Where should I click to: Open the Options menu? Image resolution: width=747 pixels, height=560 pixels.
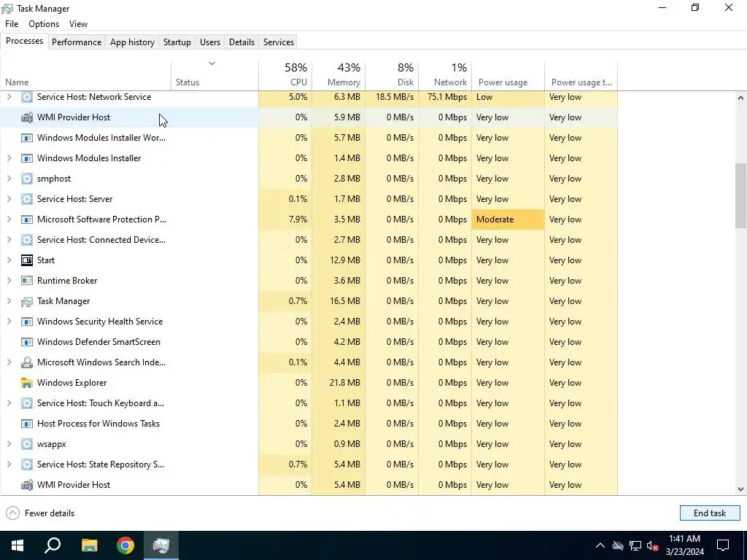(44, 24)
